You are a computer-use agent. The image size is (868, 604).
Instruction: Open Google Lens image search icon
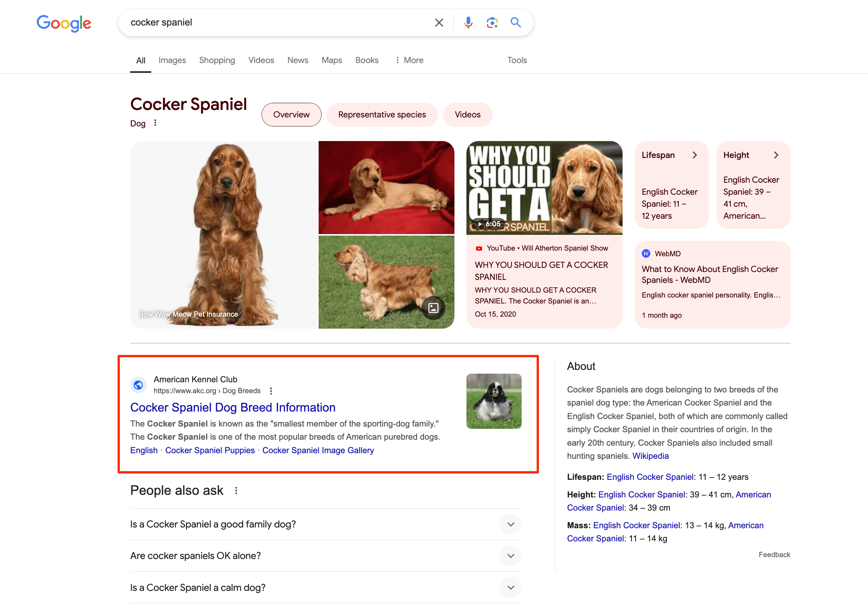coord(492,23)
